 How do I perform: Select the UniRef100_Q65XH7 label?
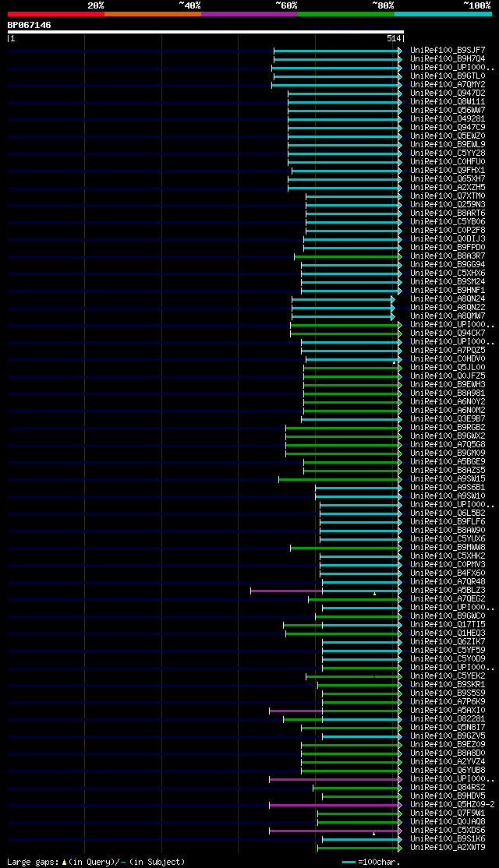448,178
